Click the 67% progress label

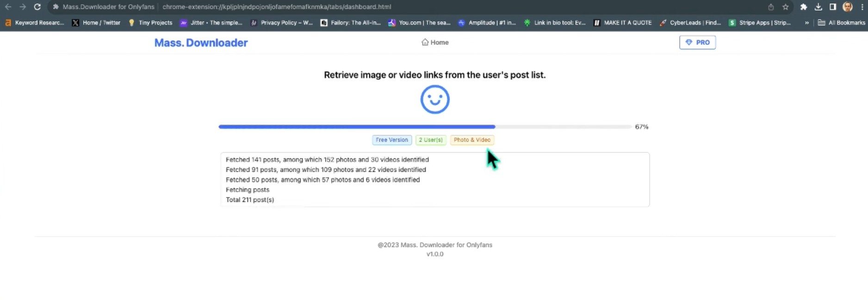pos(642,127)
